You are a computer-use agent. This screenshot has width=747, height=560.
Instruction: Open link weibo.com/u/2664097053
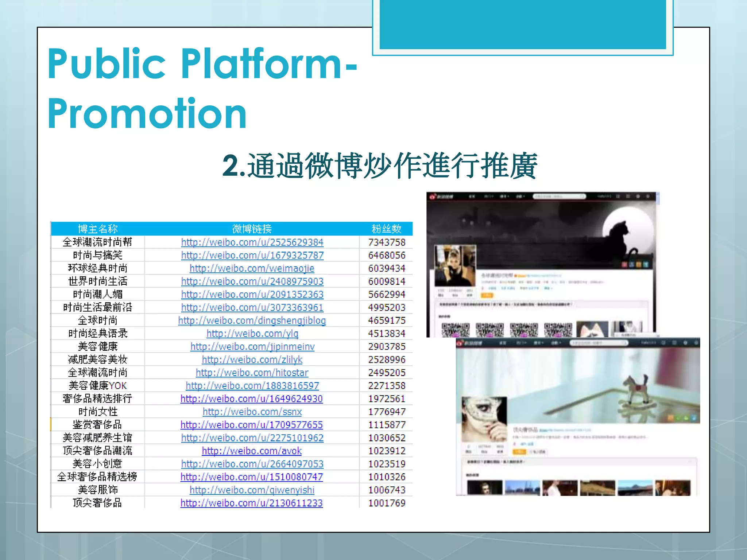252,464
